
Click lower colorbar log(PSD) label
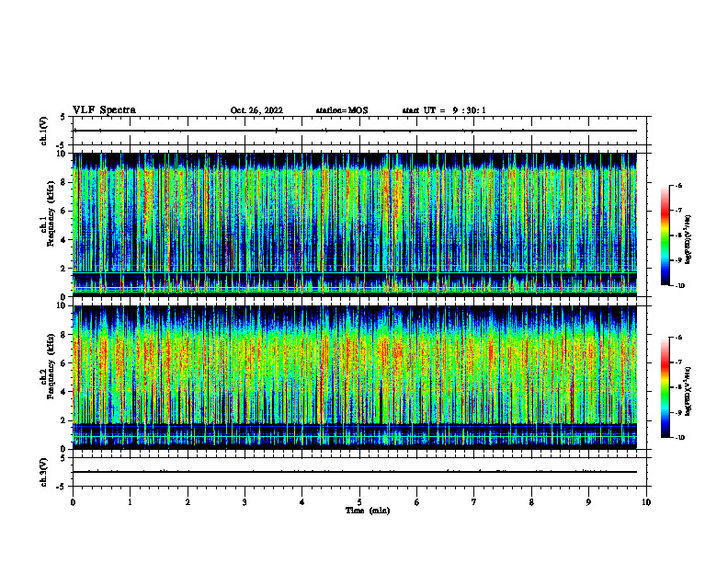(688, 392)
